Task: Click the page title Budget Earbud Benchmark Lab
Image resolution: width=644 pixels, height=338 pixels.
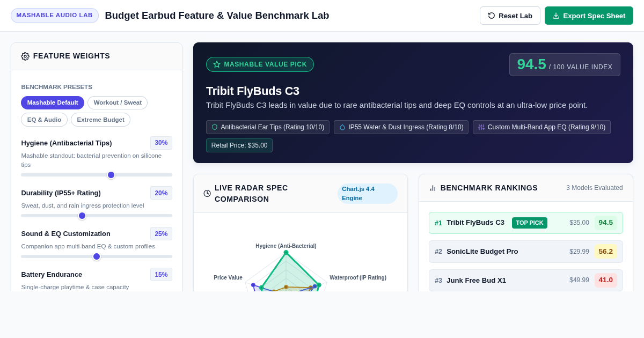Action: click(217, 16)
